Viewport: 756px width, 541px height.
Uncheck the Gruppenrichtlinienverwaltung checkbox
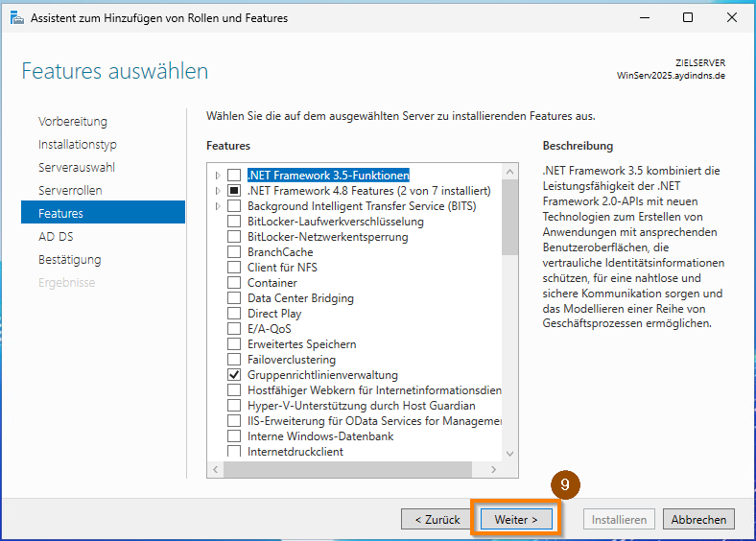click(234, 375)
